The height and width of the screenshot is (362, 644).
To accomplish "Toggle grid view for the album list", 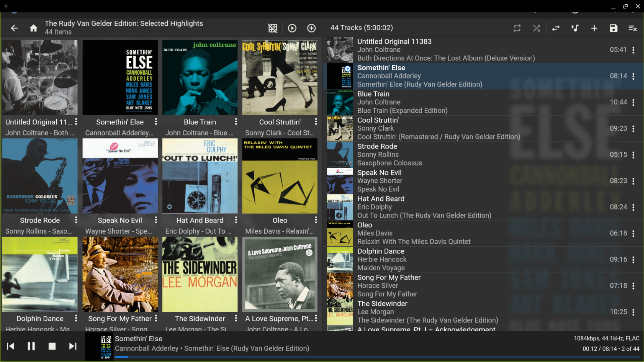I will click(x=273, y=28).
